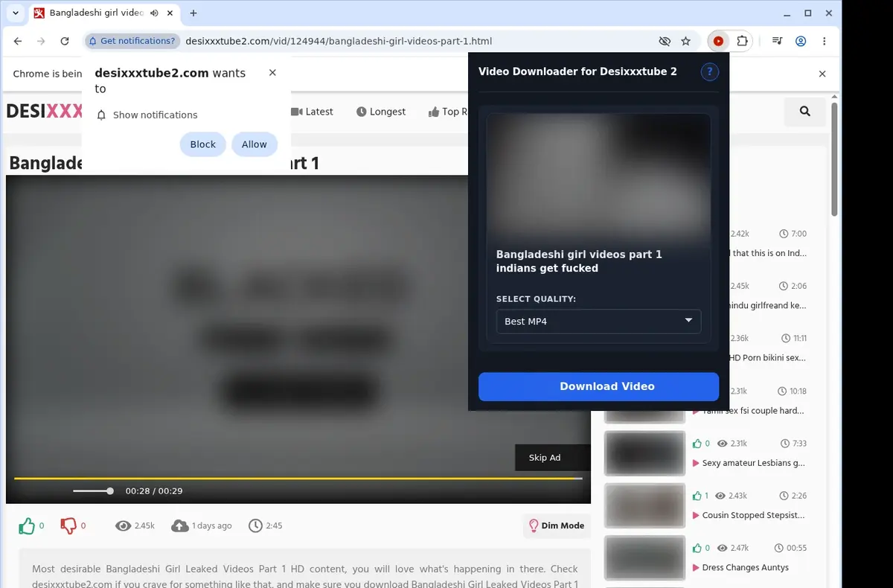Go forward with the forward arrow
This screenshot has height=588, width=893.
click(41, 42)
